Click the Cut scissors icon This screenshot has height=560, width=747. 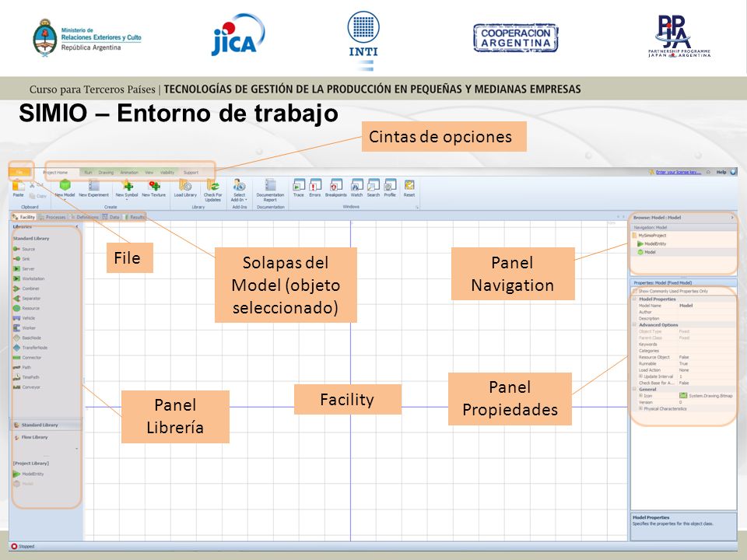[x=32, y=185]
